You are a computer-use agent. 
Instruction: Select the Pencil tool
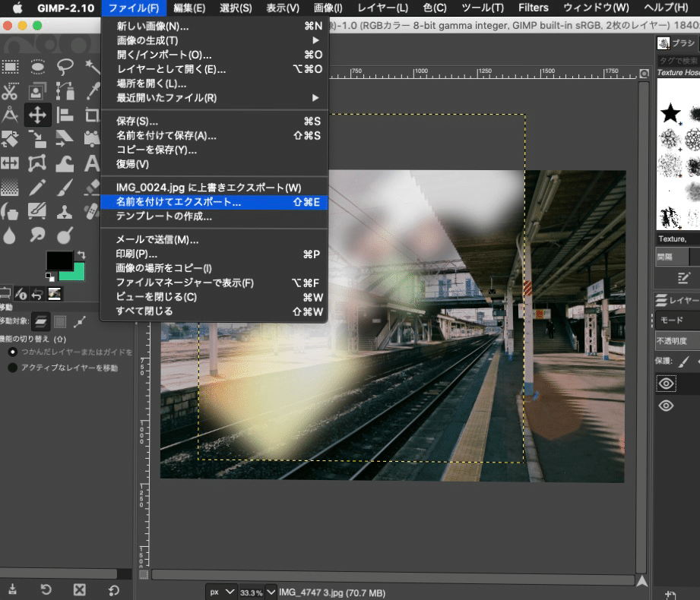37,188
